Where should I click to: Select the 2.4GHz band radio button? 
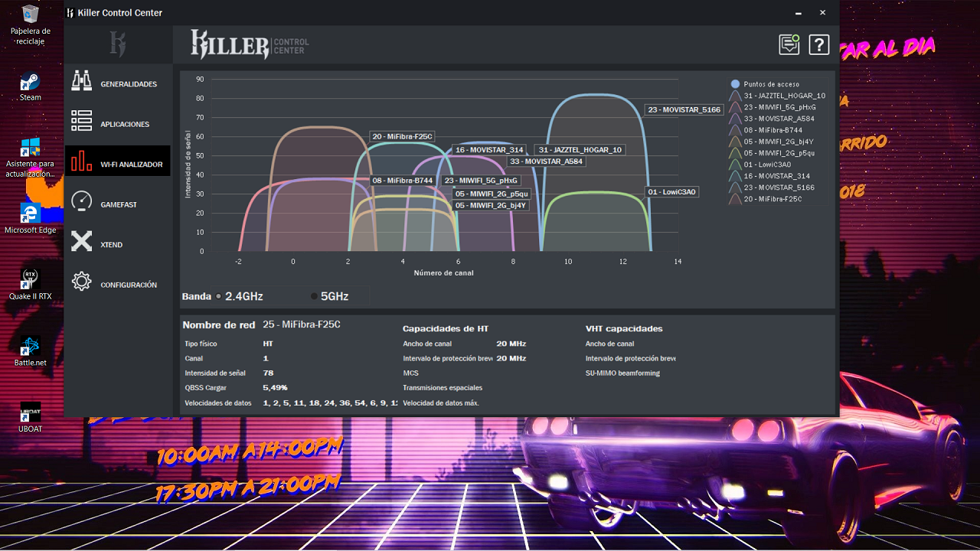tap(219, 296)
